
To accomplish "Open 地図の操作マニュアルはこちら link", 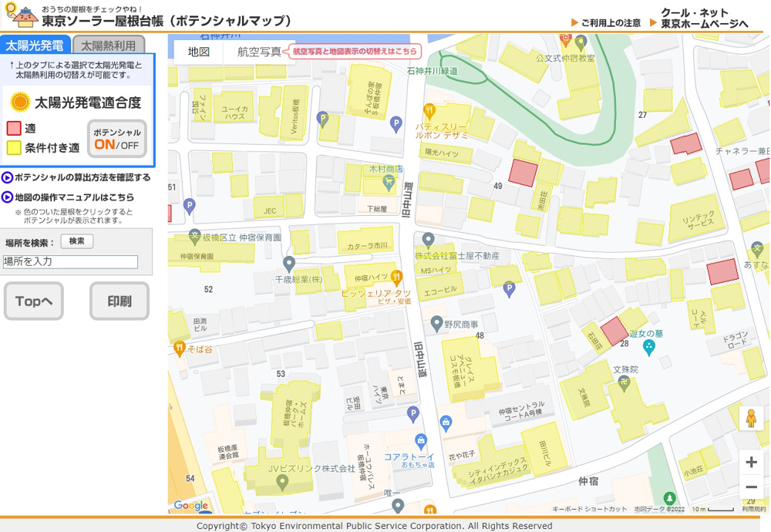I will coord(68,197).
